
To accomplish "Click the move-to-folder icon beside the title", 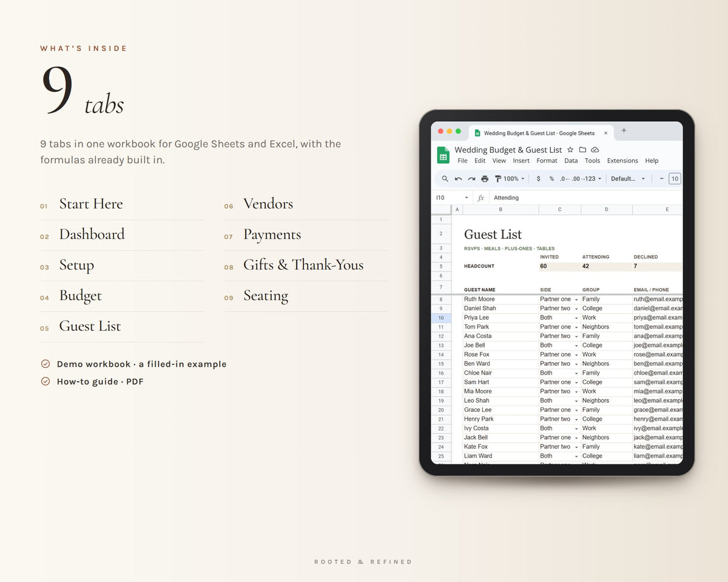I will 582,150.
